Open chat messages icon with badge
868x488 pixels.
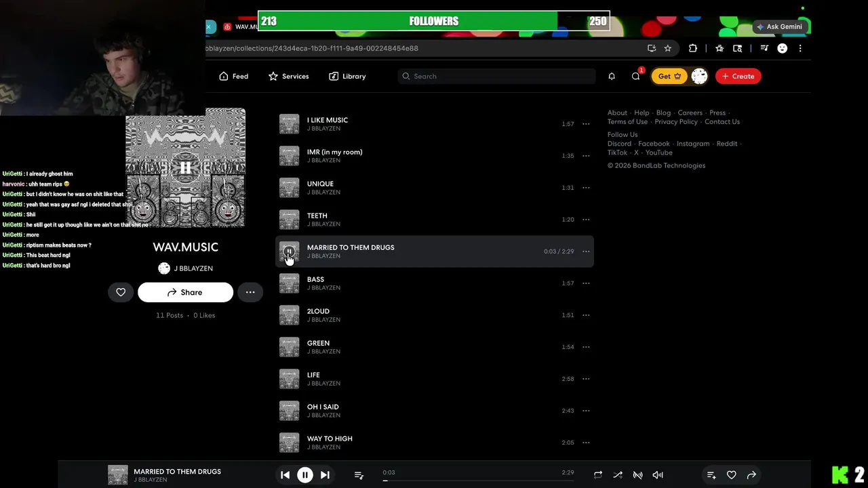pyautogui.click(x=636, y=76)
